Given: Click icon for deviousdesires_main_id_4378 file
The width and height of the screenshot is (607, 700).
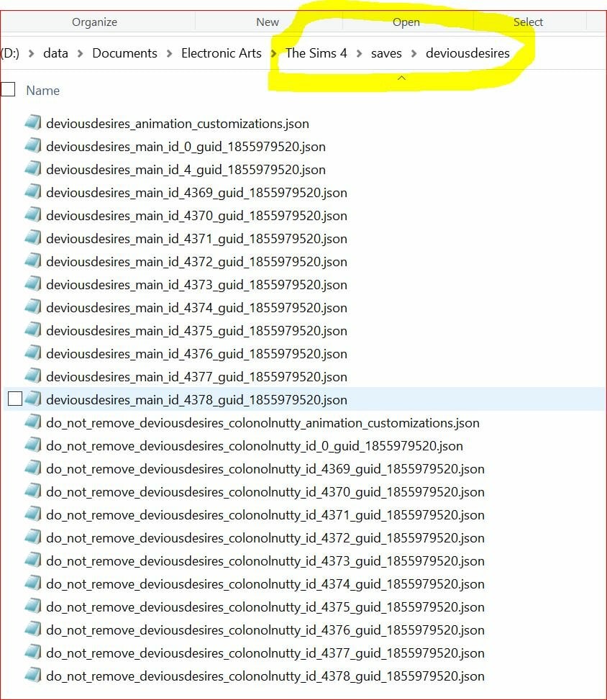Looking at the screenshot, I should (x=33, y=399).
